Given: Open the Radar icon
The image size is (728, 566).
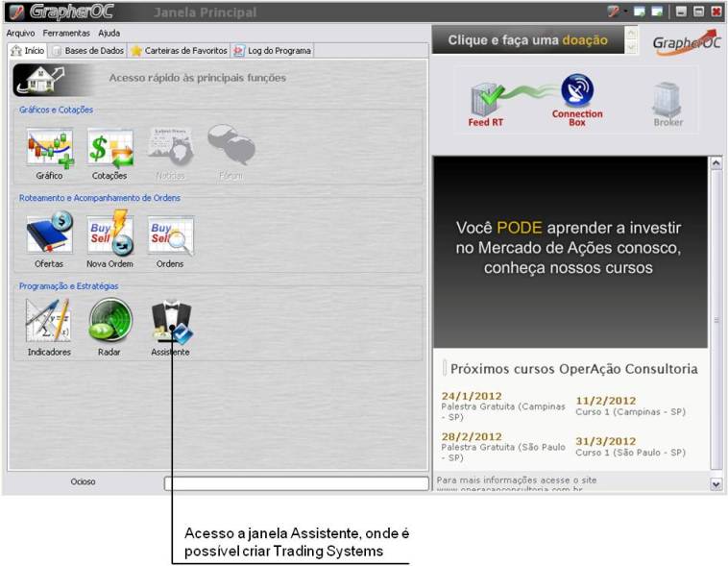Looking at the screenshot, I should click(110, 321).
